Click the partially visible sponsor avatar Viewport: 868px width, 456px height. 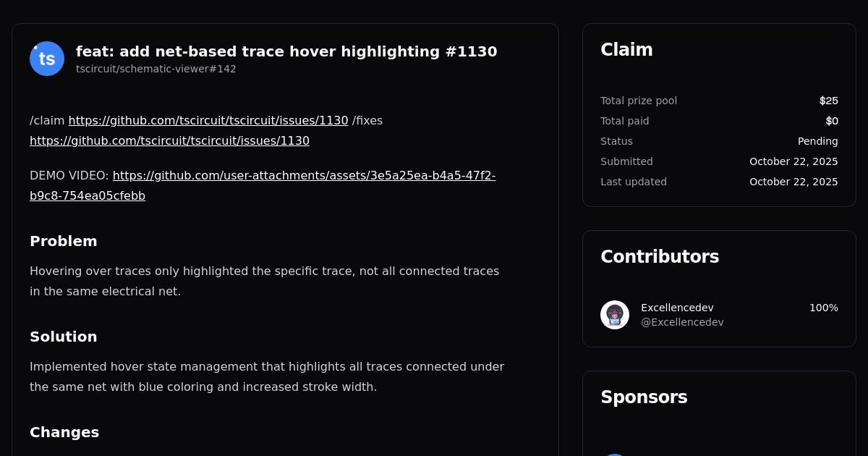tap(615, 455)
